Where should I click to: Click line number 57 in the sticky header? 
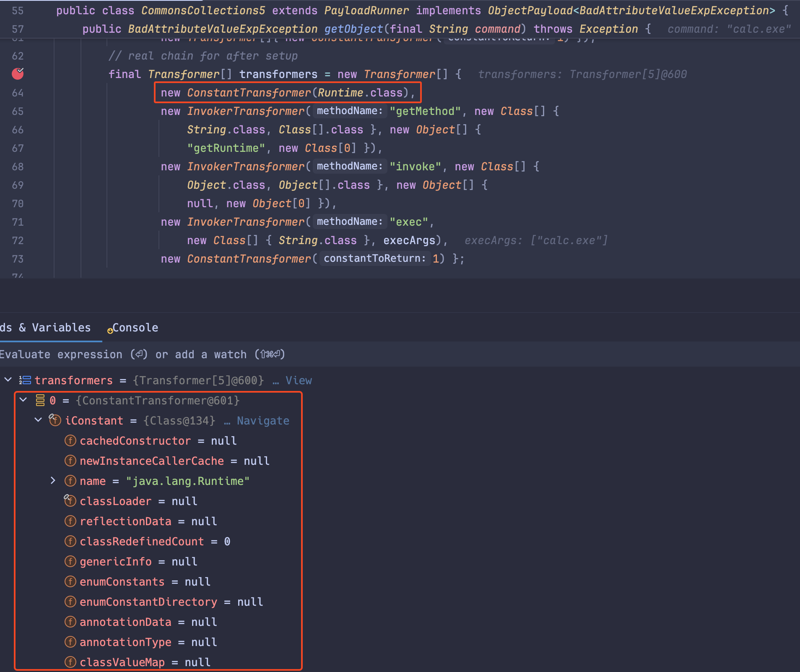click(x=18, y=29)
